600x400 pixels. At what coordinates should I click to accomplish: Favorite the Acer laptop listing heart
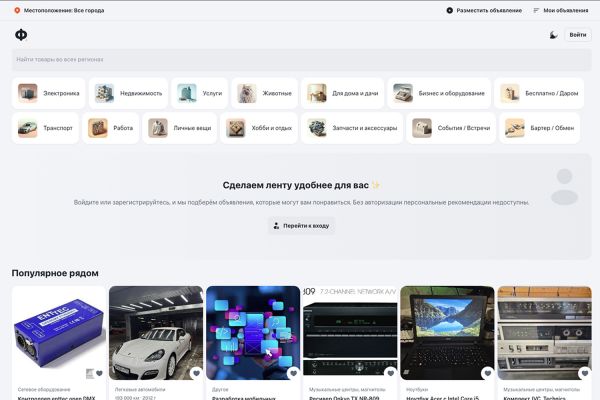point(488,373)
